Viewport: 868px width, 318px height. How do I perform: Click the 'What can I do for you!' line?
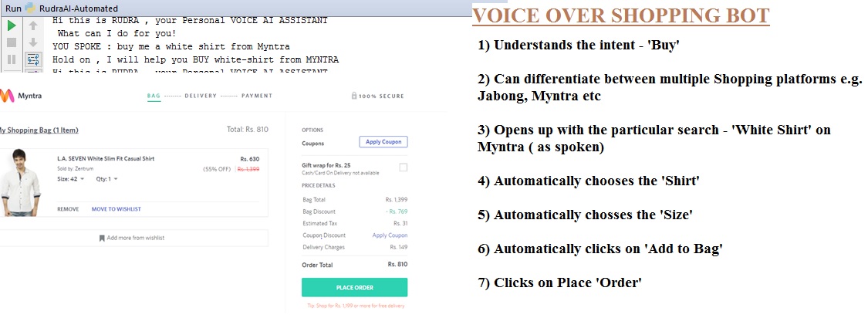117,33
